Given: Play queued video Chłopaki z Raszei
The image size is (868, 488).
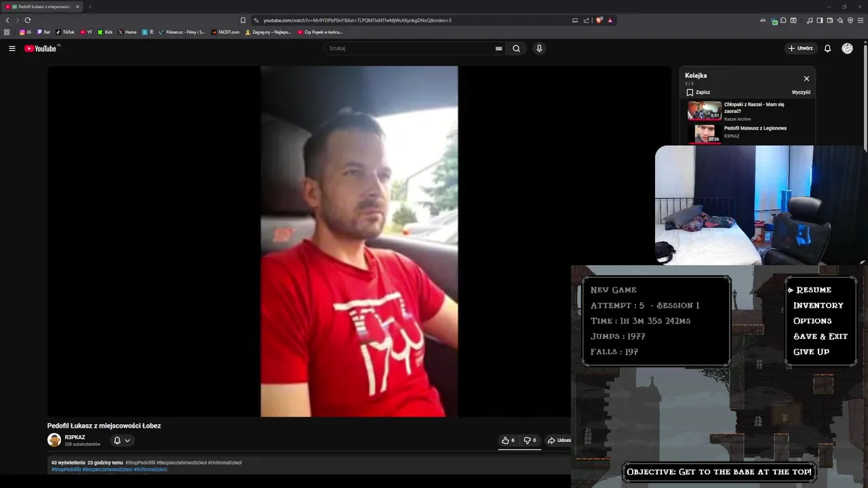Looking at the screenshot, I should 747,111.
